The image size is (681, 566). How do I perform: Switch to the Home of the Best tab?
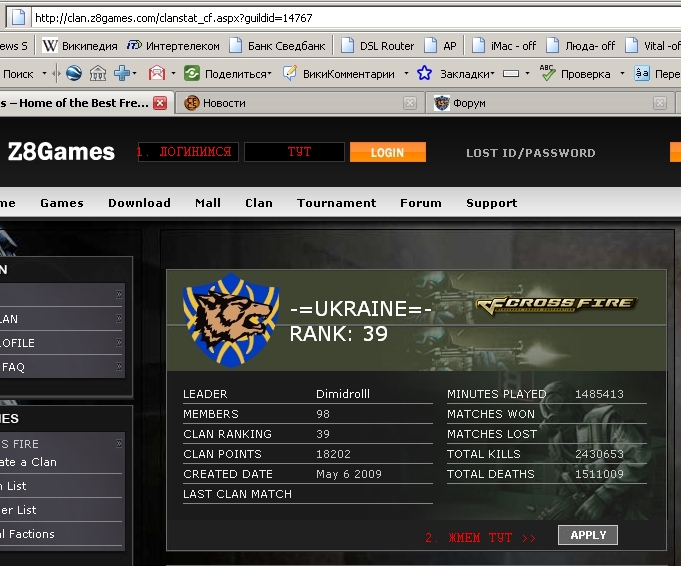[x=74, y=103]
